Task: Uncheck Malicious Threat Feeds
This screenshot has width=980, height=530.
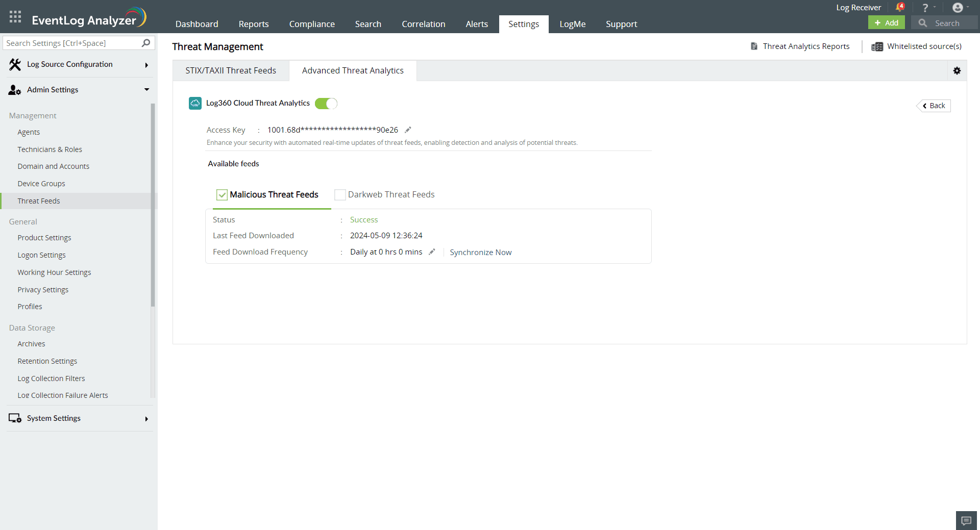Action: click(x=222, y=194)
